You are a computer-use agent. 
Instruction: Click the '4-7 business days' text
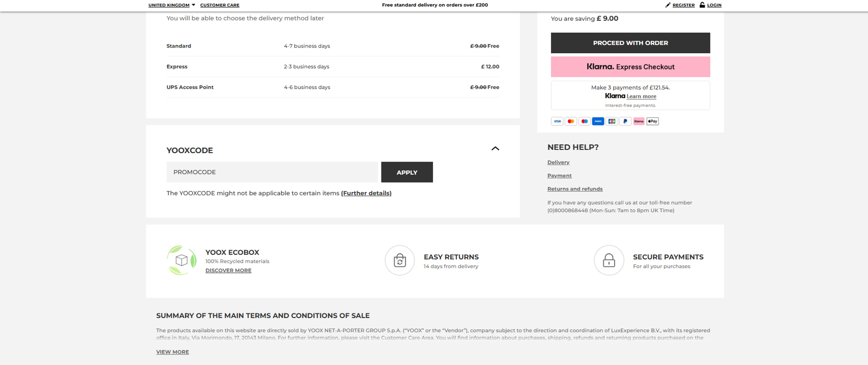(307, 46)
